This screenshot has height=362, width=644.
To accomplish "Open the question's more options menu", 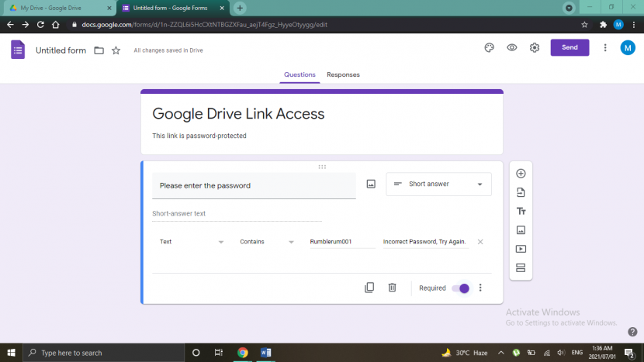I will 480,288.
